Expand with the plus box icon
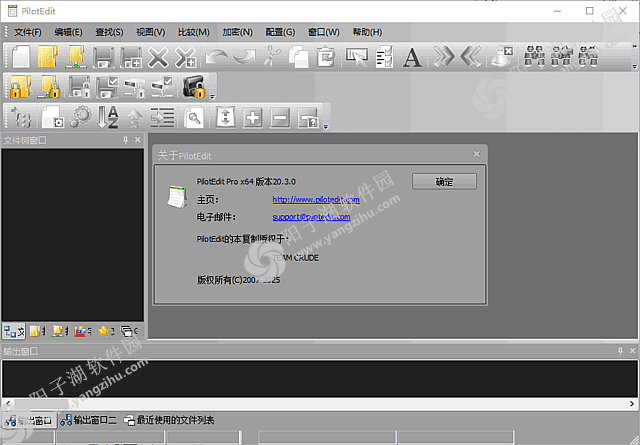This screenshot has height=445, width=640. pyautogui.click(x=253, y=118)
